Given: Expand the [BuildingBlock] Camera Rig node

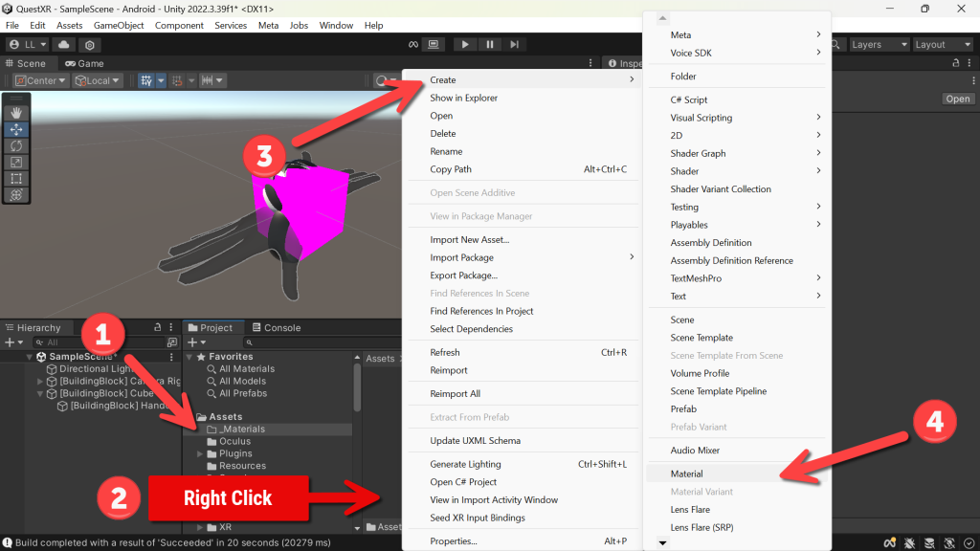Looking at the screenshot, I should [40, 381].
